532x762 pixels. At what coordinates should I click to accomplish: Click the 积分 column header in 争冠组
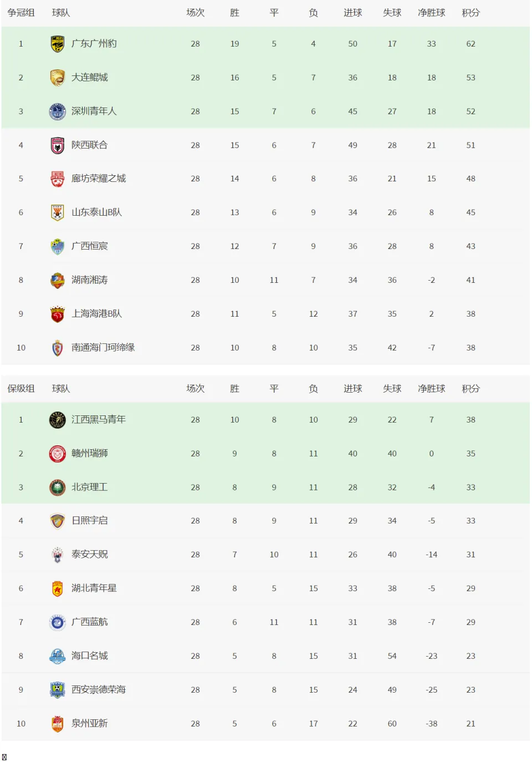point(470,13)
